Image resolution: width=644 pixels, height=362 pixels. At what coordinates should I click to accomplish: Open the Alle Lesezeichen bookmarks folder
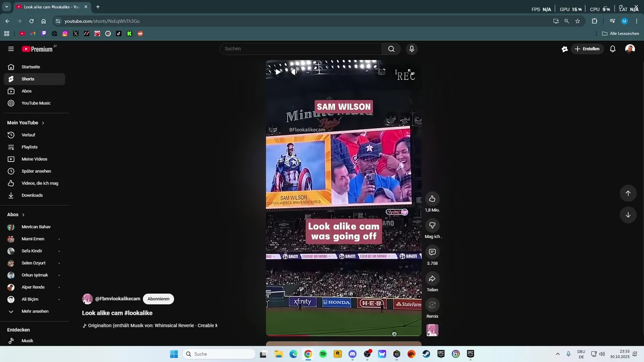tap(620, 34)
